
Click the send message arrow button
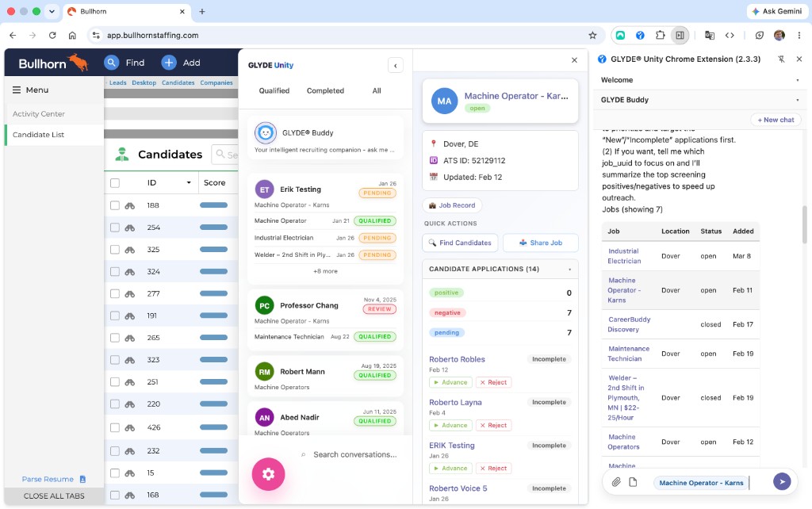(782, 481)
